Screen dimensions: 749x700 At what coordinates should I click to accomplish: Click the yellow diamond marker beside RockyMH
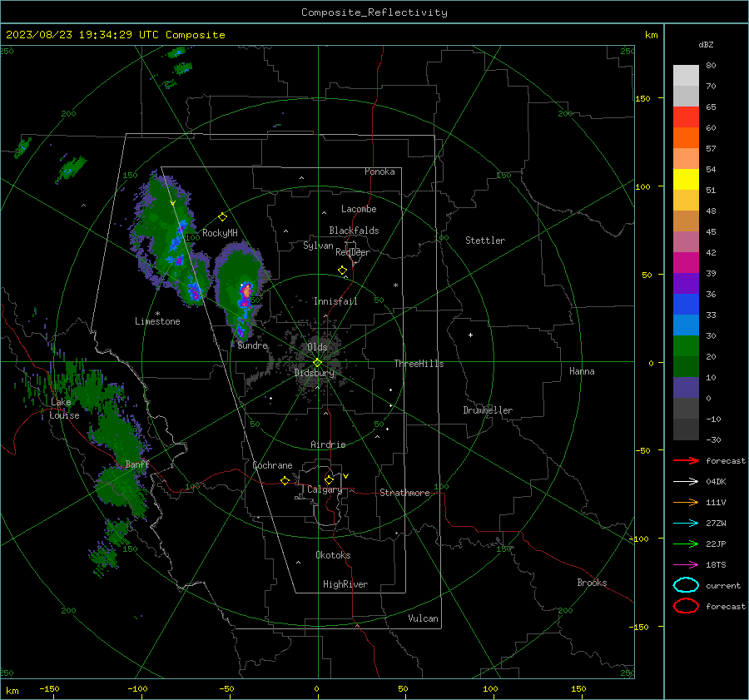point(222,217)
